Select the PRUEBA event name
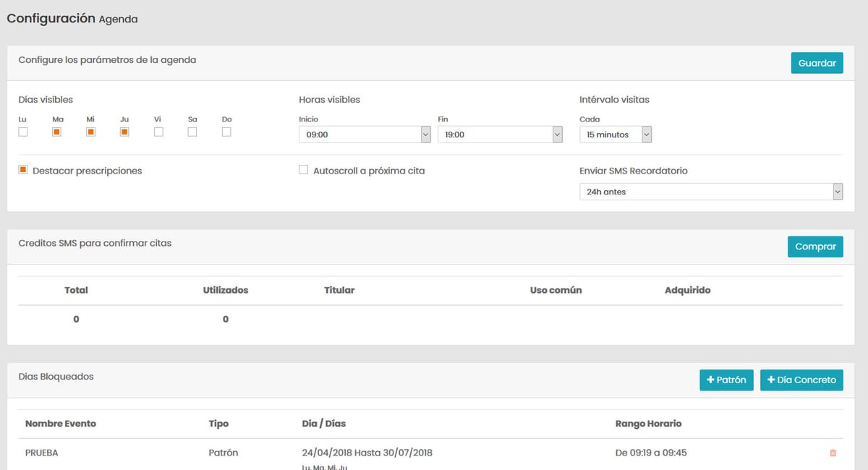This screenshot has width=868, height=470. pyautogui.click(x=42, y=452)
